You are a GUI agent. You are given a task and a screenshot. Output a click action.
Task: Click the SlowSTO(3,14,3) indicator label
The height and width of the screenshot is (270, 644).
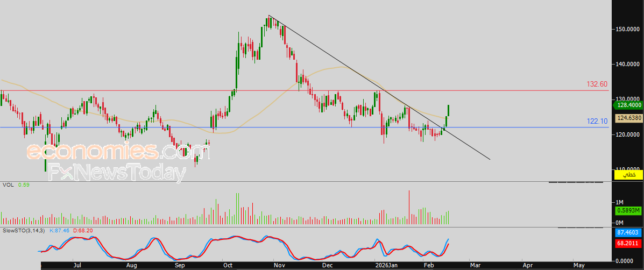coord(24,230)
